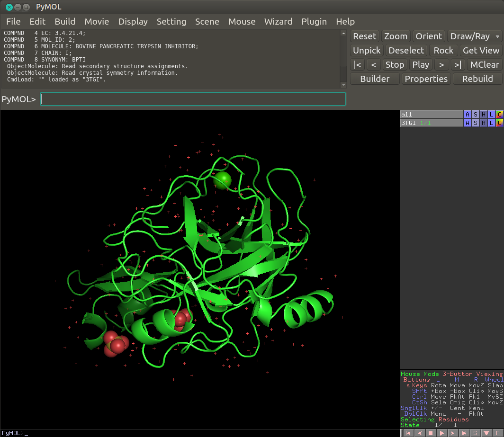Open the Edit menu
This screenshot has width=504, height=437.
37,21
